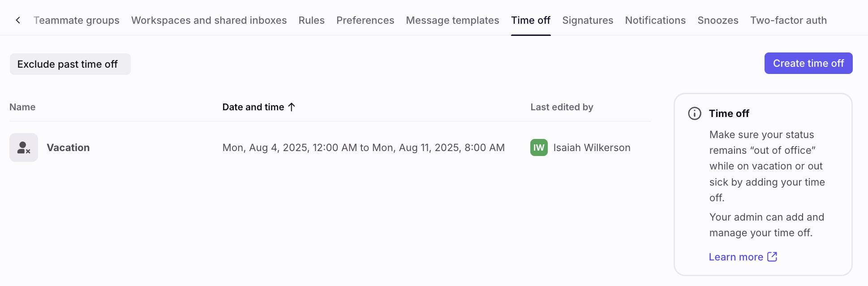The height and width of the screenshot is (286, 868).
Task: Switch to the Two-factor auth tab
Action: click(789, 20)
